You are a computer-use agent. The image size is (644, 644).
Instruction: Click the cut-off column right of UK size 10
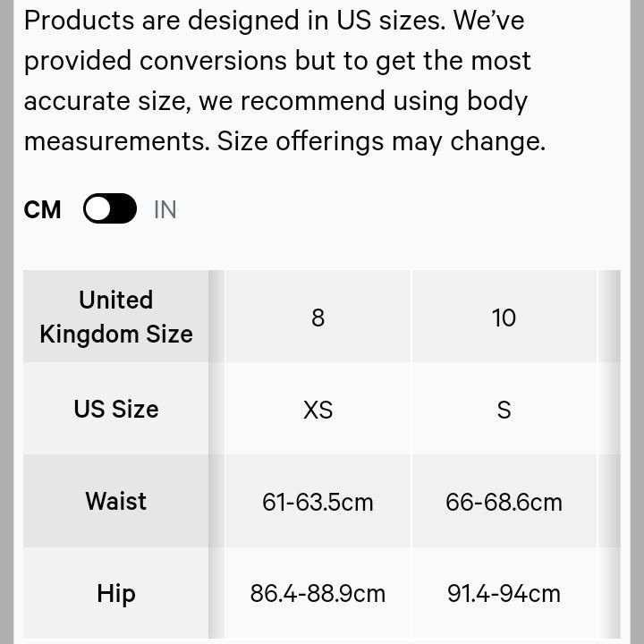coord(609,318)
